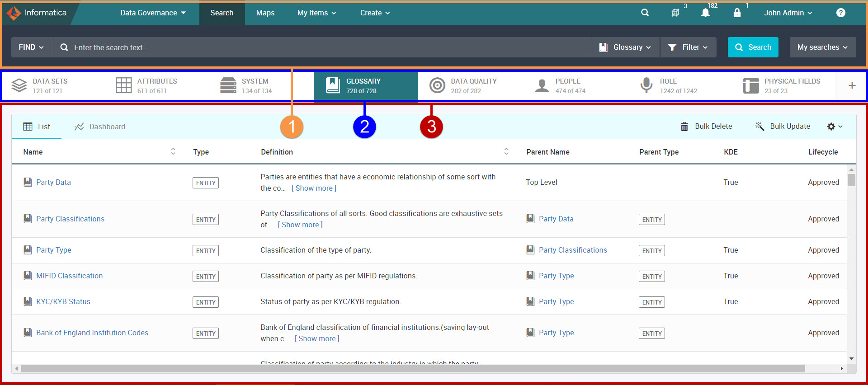
Task: Open the Glossary scope dropdown in search bar
Action: pyautogui.click(x=625, y=47)
